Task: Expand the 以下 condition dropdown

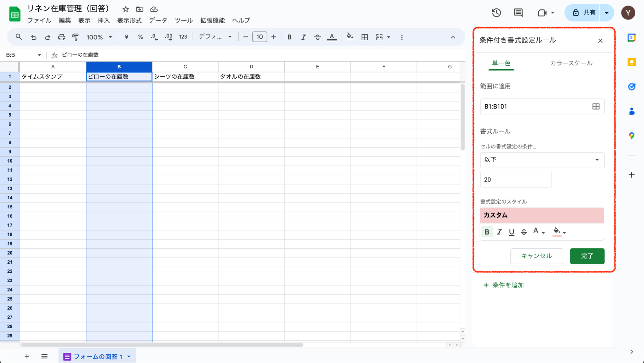Action: click(x=542, y=160)
